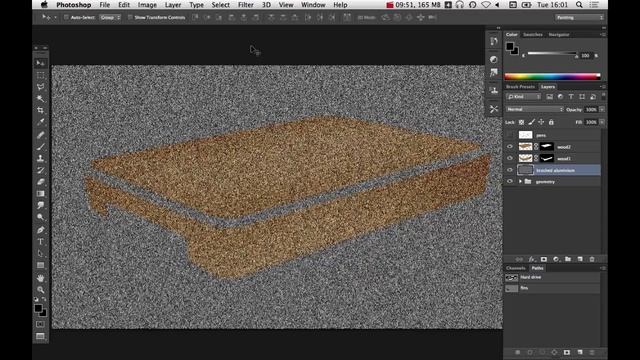The image size is (640, 360).
Task: Create new path in Paths panel
Action: (x=580, y=352)
